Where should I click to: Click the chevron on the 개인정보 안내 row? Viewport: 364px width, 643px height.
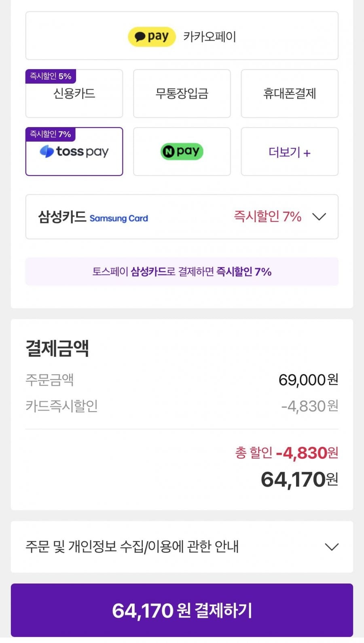(x=332, y=547)
